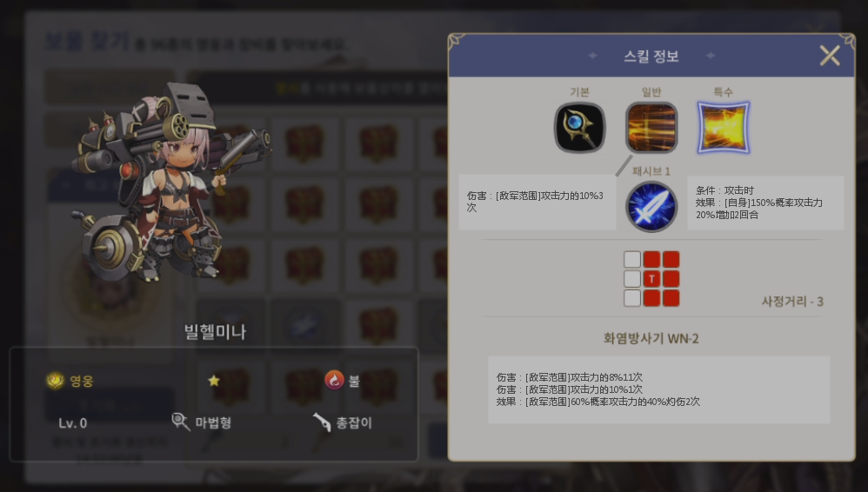
Task: Click the bottom-right red range grid cell
Action: click(671, 298)
